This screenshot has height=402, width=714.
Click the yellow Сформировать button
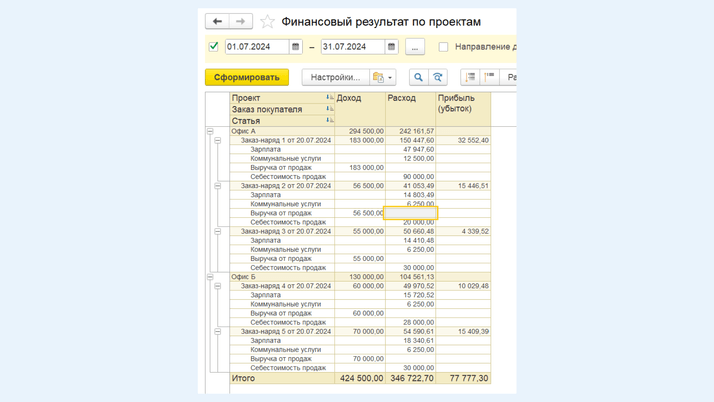pyautogui.click(x=247, y=77)
